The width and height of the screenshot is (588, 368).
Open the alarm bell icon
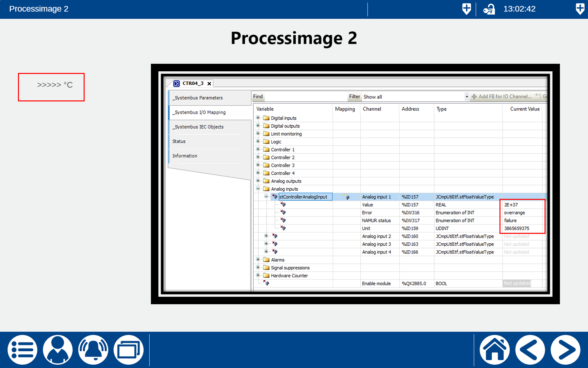click(x=93, y=350)
